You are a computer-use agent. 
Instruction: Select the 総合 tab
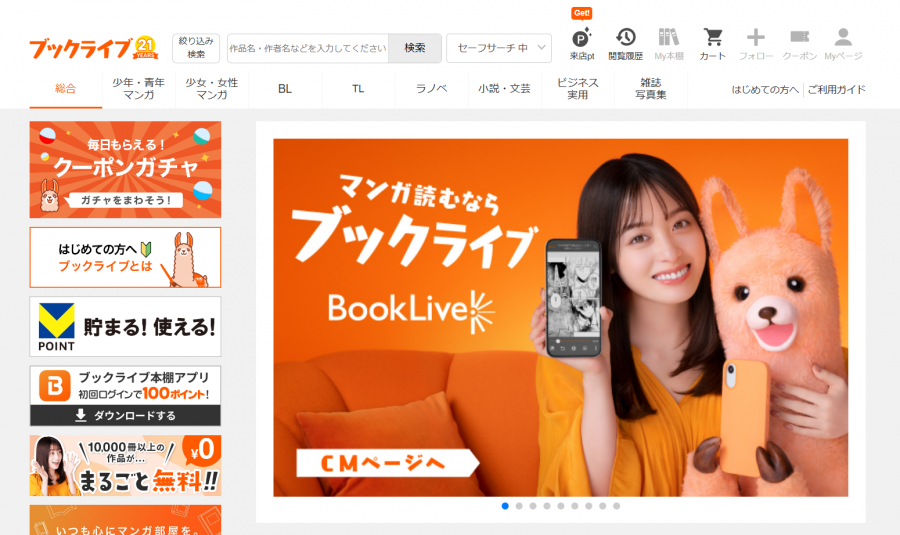65,88
